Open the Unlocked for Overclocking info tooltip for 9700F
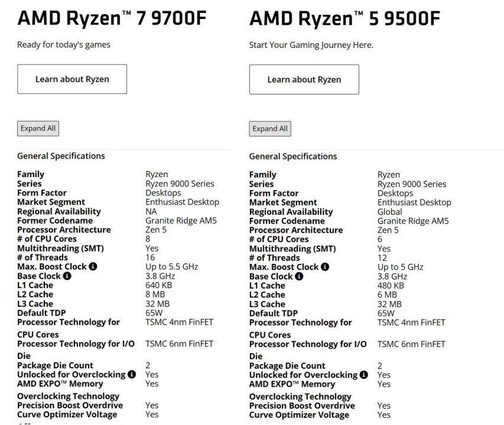Screen dimensions: 504x425 pos(132,374)
